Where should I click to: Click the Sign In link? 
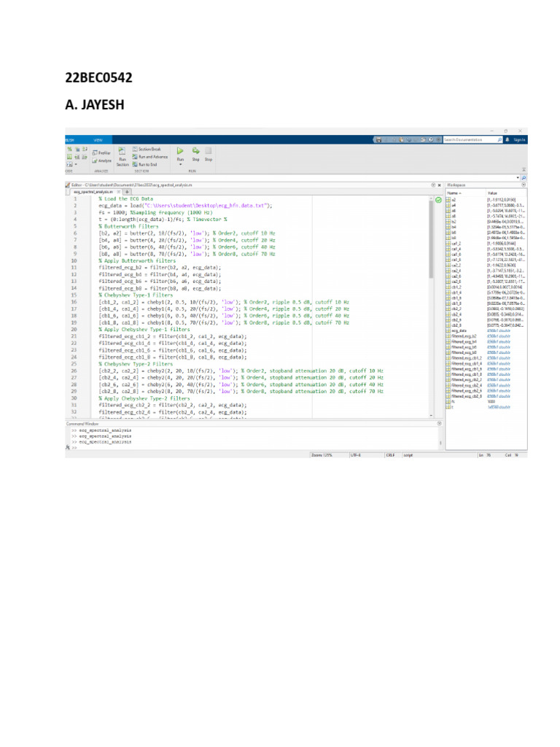[519, 139]
